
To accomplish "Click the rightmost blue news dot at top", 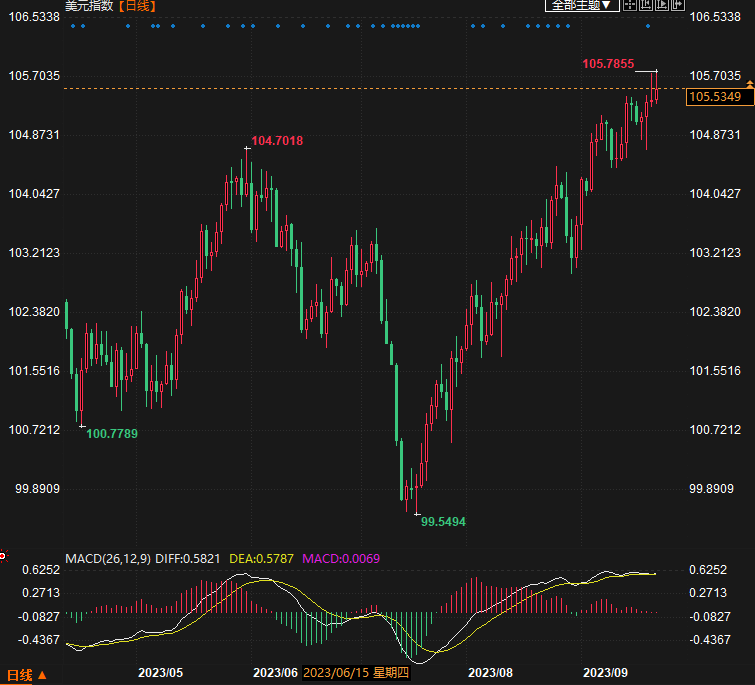I will coord(648,26).
